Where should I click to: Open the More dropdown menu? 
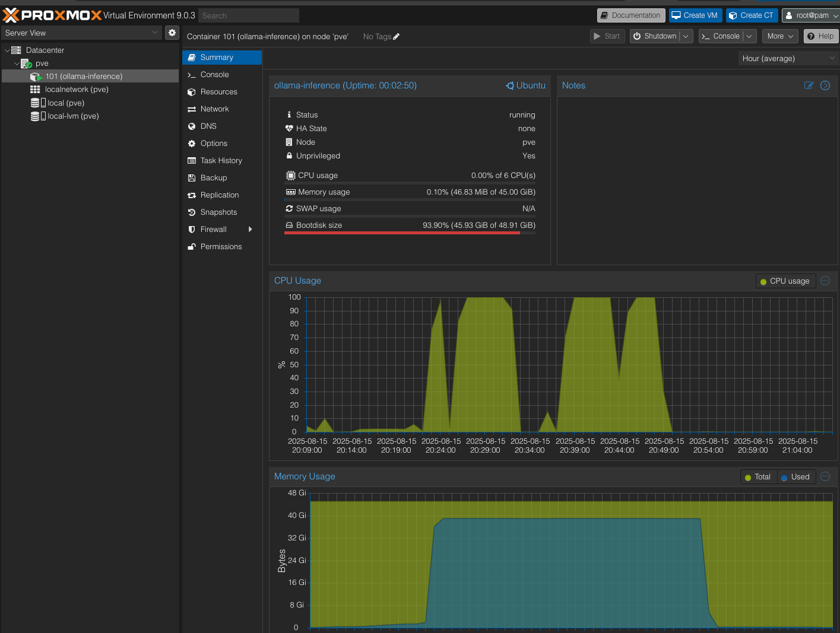(x=780, y=36)
